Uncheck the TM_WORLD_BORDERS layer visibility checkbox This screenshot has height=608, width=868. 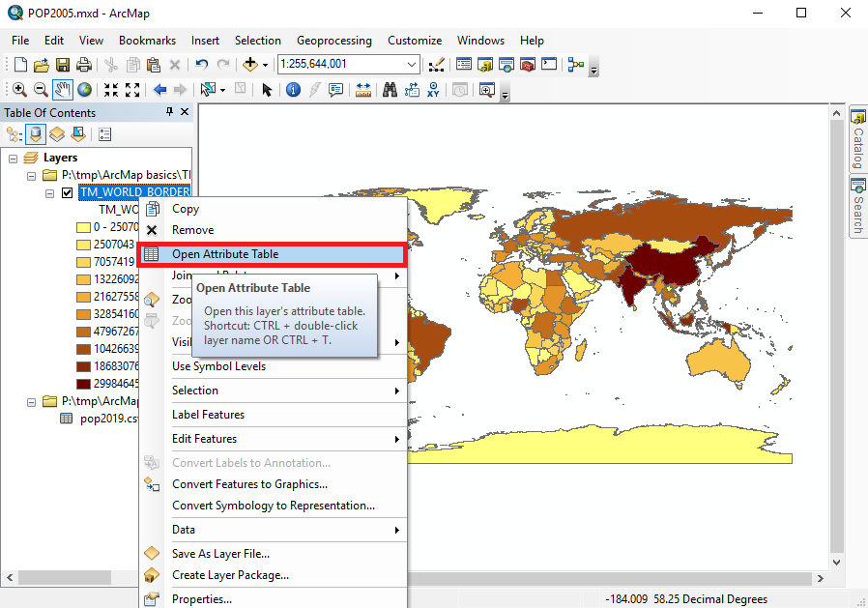(67, 192)
